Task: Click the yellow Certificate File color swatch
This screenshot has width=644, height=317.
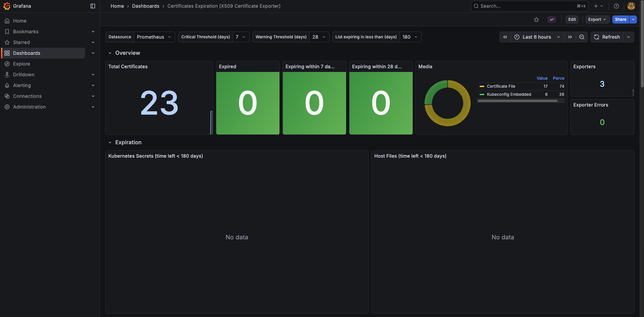Action: pyautogui.click(x=482, y=86)
